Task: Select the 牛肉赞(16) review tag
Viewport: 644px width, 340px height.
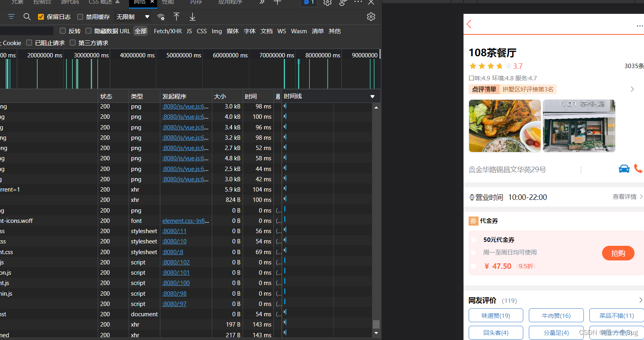Action: point(556,315)
